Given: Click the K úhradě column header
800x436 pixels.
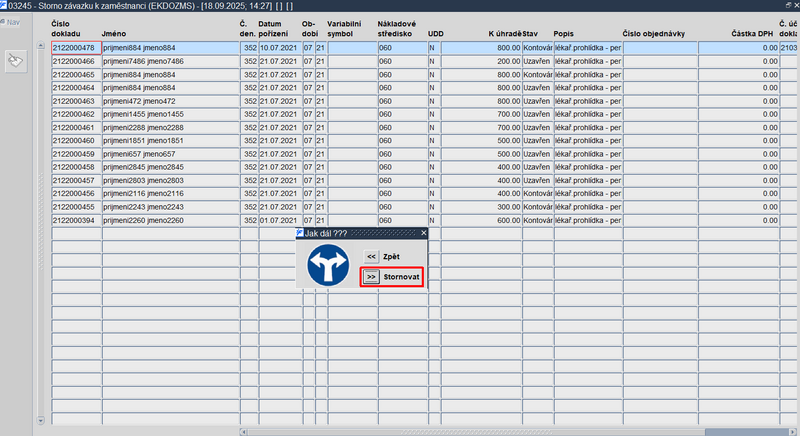Looking at the screenshot, I should click(x=505, y=34).
